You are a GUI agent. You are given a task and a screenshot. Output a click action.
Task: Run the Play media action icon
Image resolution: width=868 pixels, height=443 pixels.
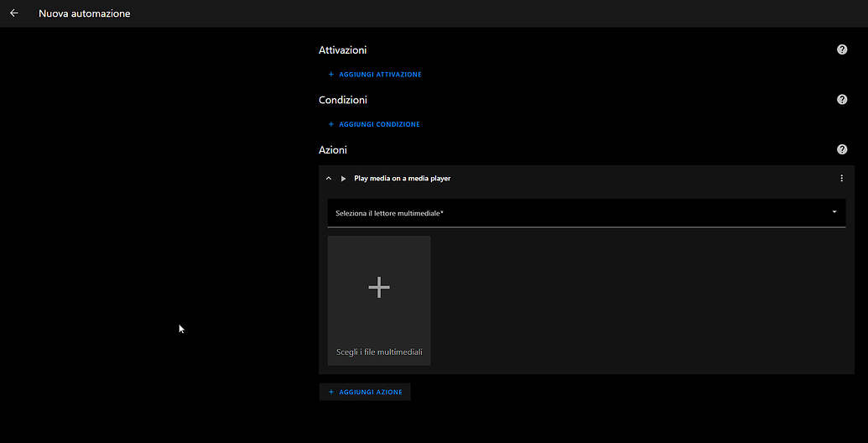tap(343, 179)
